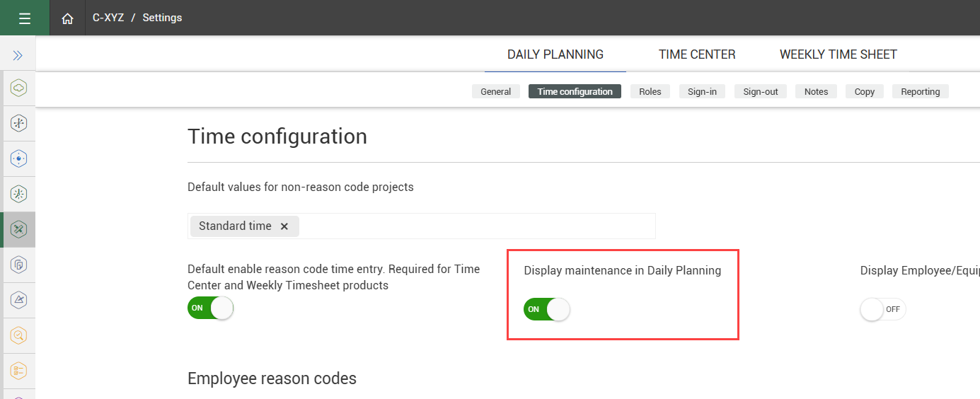Open the green starburst hexagon module
Viewport: 980px width, 399px height.
coord(19,194)
